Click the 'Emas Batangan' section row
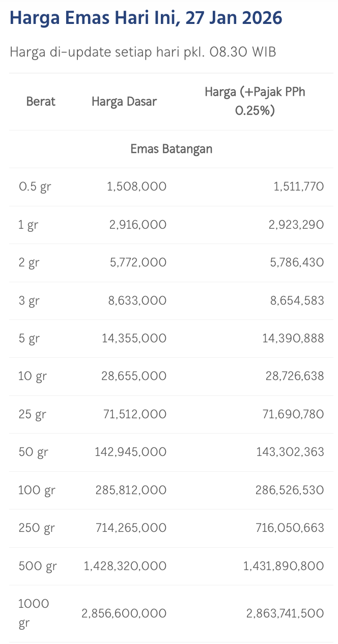Image resolution: width=338 pixels, height=644 pixels. click(171, 149)
